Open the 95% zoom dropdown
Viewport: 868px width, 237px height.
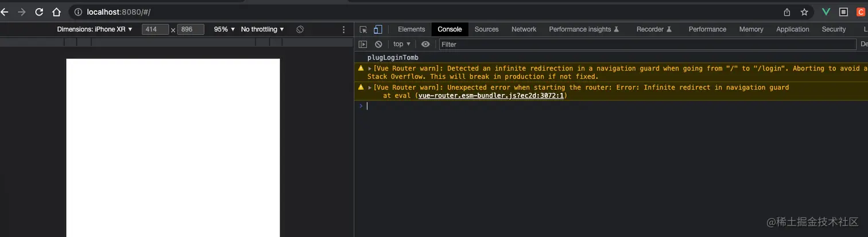point(224,29)
